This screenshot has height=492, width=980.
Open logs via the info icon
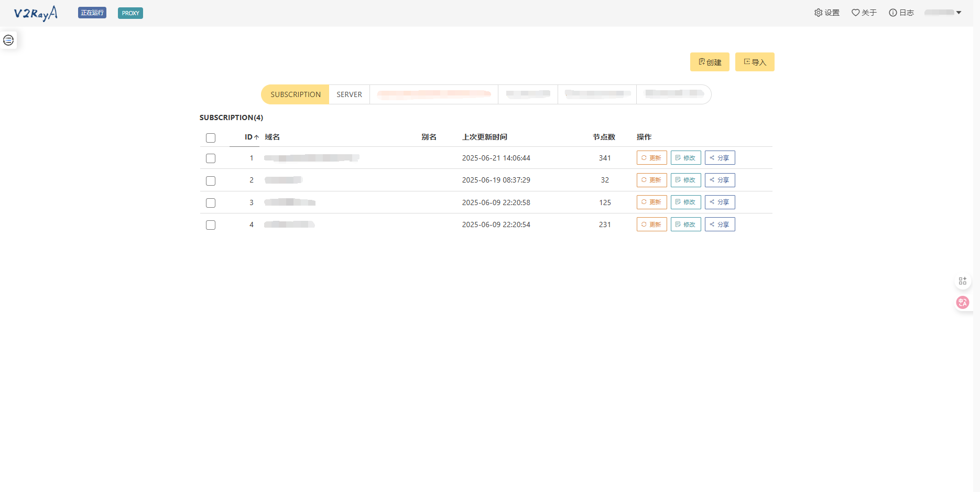pyautogui.click(x=892, y=13)
